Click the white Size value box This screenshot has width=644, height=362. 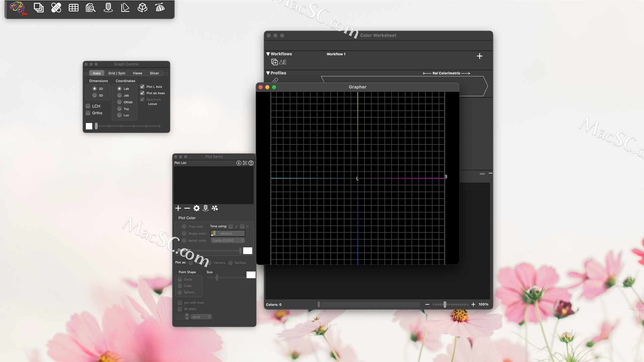coord(251,275)
